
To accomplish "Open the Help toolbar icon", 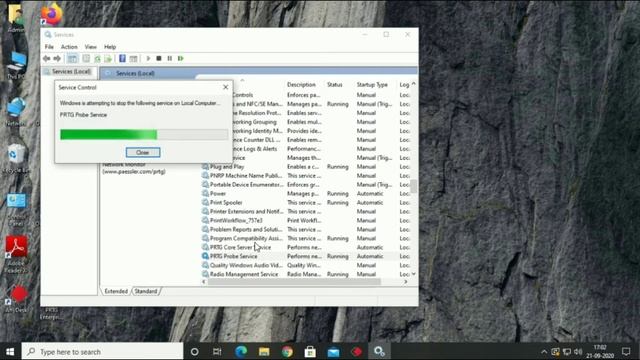I will [122, 59].
